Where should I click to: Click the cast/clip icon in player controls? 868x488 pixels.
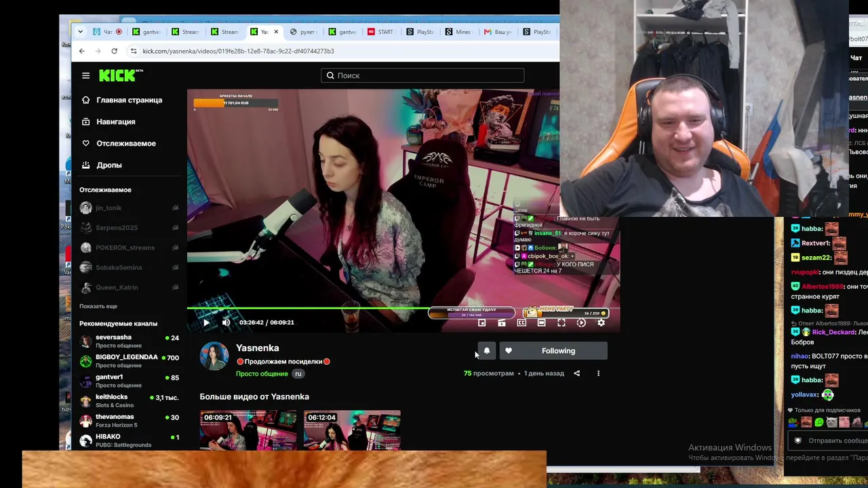point(502,323)
